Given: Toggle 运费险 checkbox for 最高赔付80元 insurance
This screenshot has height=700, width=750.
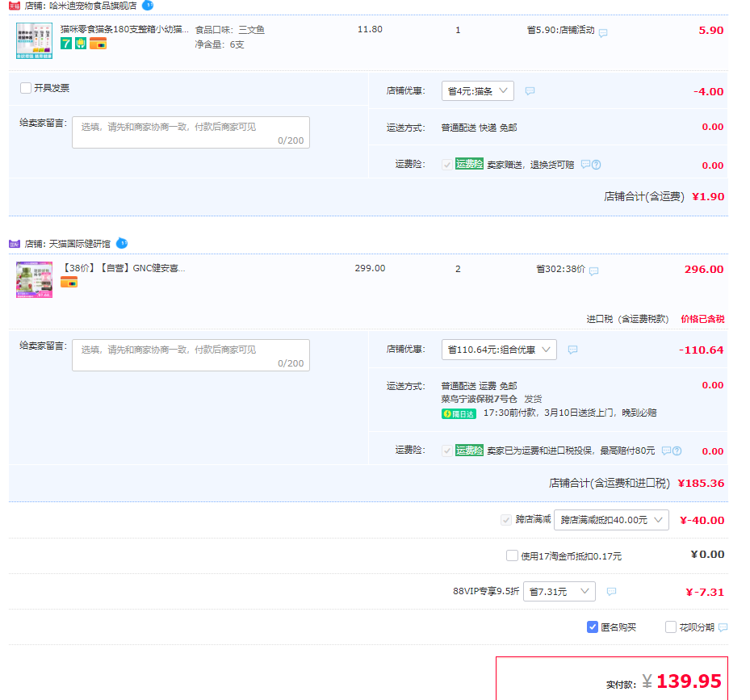Looking at the screenshot, I should coord(446,451).
